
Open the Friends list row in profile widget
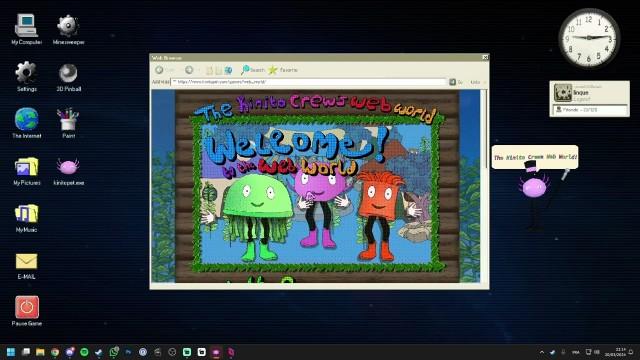(590, 110)
